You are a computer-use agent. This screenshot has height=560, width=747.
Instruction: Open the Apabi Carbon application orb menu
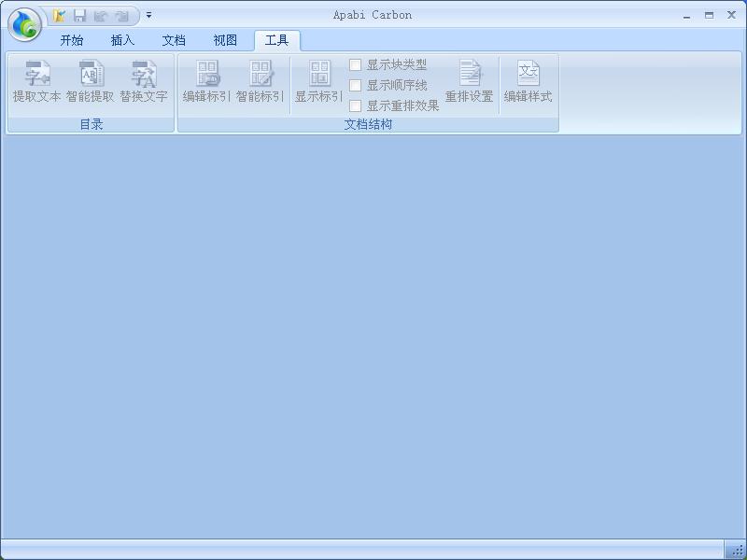(x=25, y=25)
